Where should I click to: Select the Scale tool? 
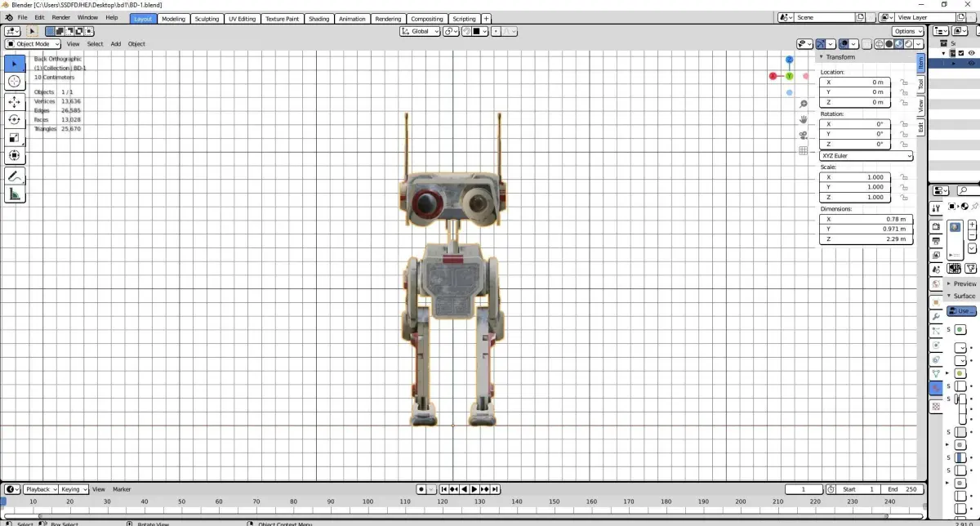[x=15, y=137]
